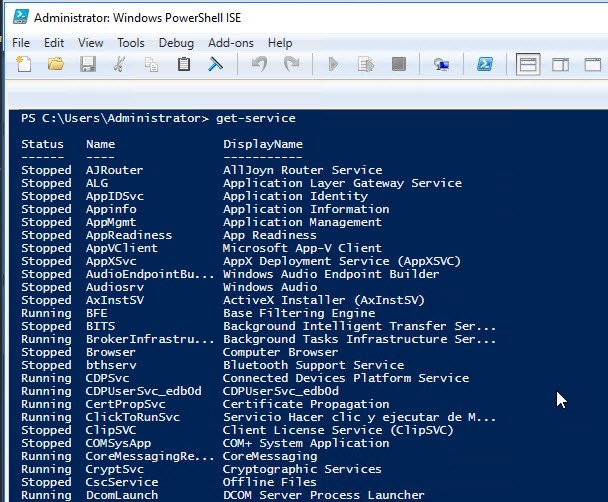The width and height of the screenshot is (608, 502).
Task: Click the bthserv service name
Action: click(111, 365)
